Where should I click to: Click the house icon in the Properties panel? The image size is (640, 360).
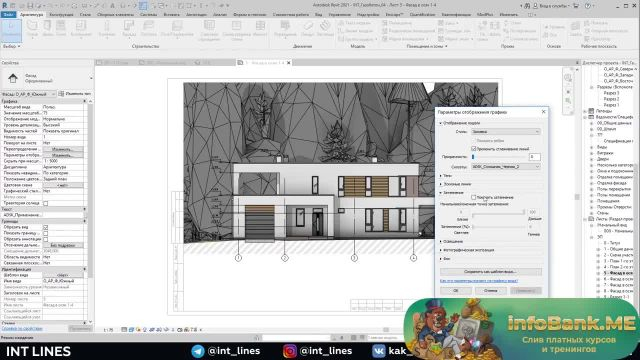tap(13, 78)
